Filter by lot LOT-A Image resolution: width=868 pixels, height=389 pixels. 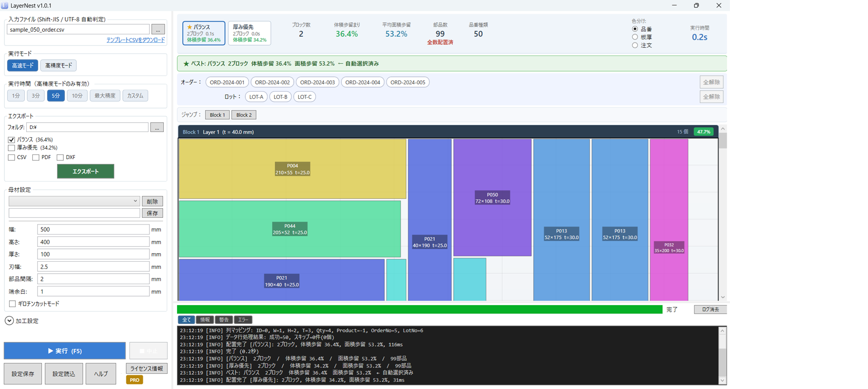pos(256,97)
